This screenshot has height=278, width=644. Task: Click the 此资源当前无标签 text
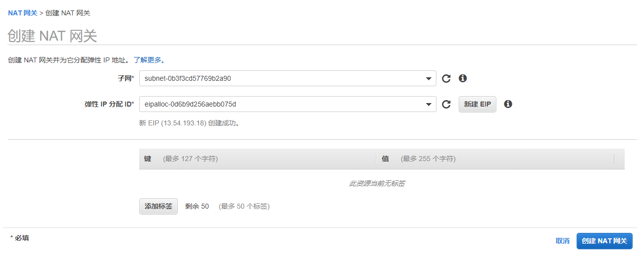tap(377, 183)
